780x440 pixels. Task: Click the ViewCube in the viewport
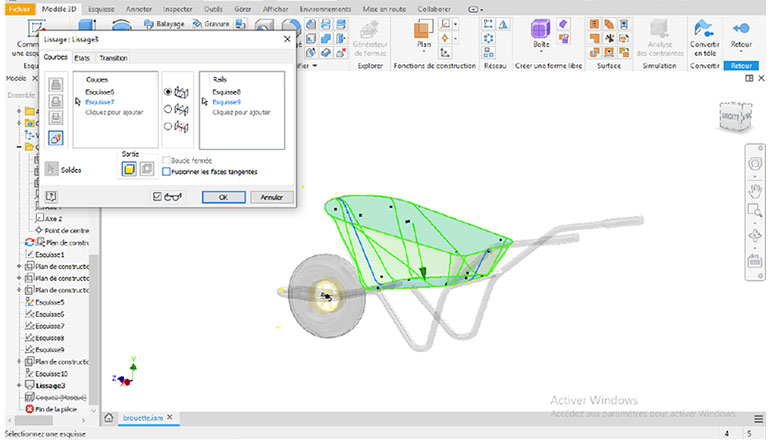tap(733, 115)
